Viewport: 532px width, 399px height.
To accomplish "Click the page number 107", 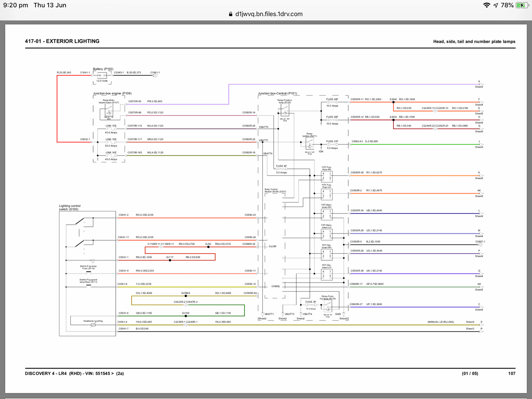I will click(512, 373).
